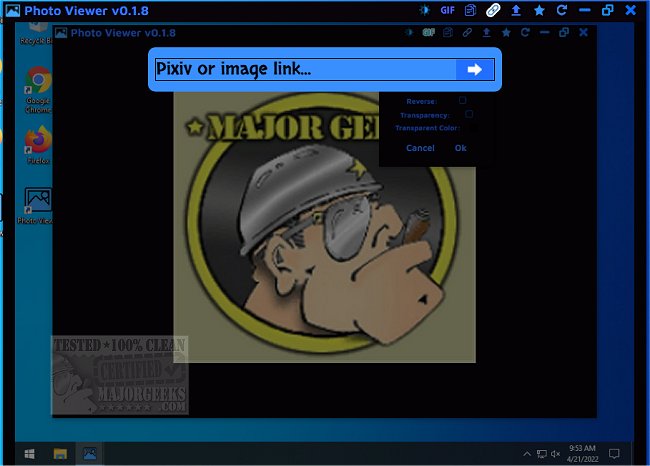Viewport: 650px width, 466px height.
Task: Toggle the brightness theme icon in top toolbar
Action: coord(424,10)
